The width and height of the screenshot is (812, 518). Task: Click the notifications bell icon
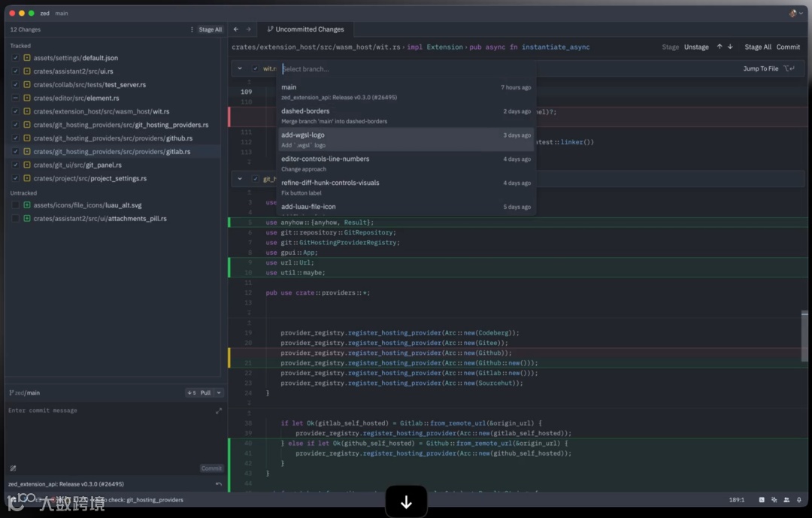(798, 500)
